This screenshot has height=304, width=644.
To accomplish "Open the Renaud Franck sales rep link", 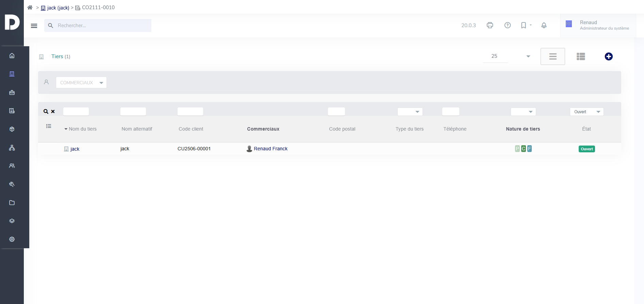I will [270, 149].
